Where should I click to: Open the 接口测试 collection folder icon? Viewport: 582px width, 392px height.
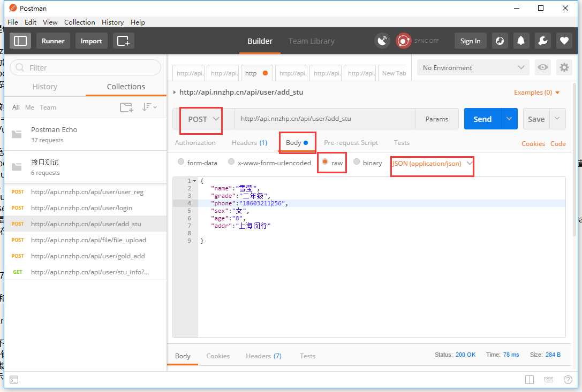coord(17,167)
